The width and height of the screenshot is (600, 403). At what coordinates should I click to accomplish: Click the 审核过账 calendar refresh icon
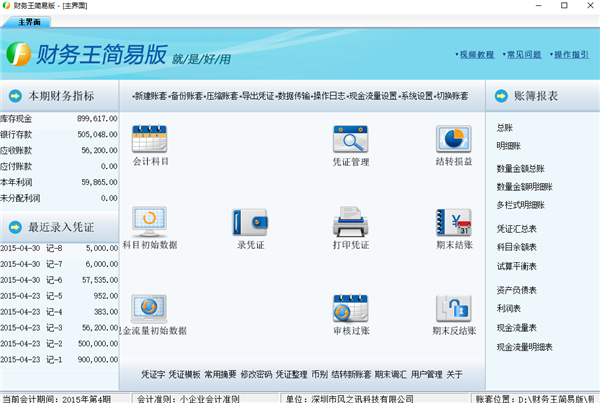[351, 308]
